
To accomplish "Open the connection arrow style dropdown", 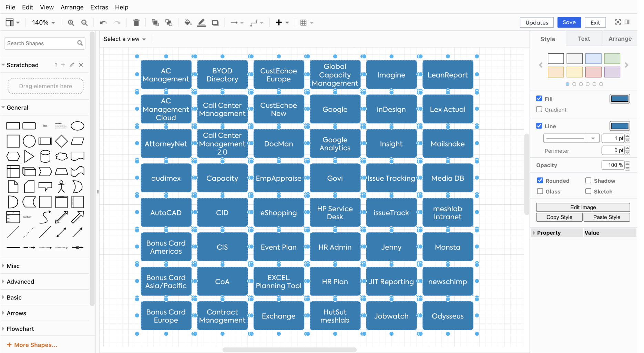I will coord(237,23).
